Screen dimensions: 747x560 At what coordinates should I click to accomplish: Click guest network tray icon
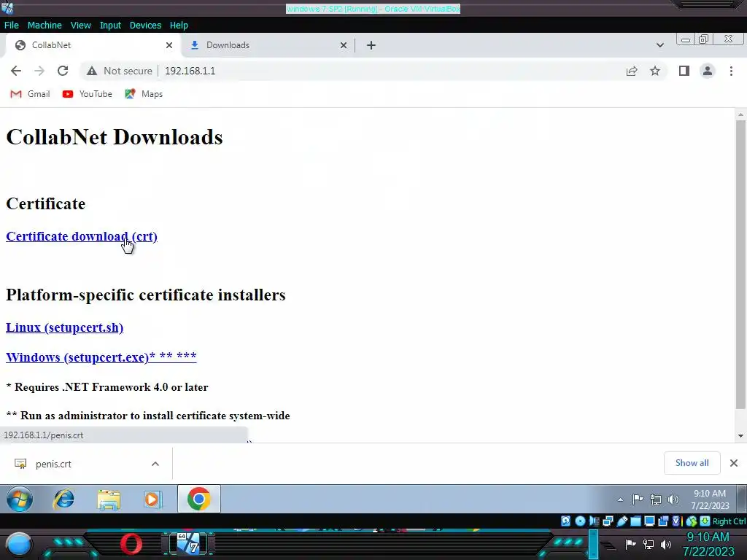pos(656,499)
